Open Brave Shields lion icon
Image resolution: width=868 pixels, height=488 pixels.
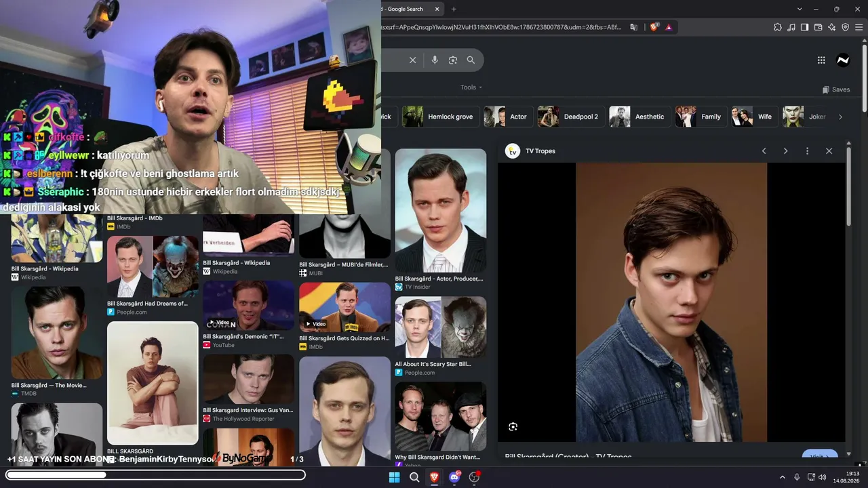click(x=654, y=27)
